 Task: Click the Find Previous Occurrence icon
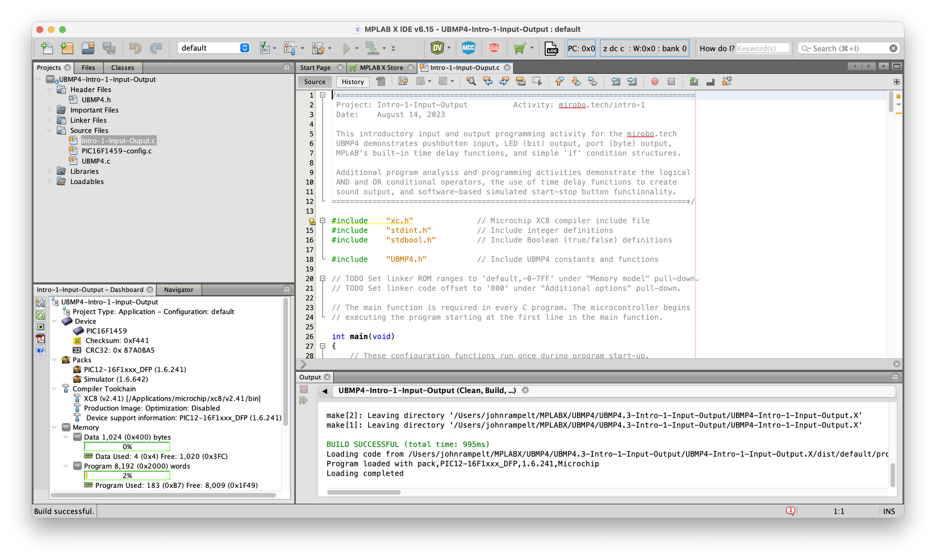(x=487, y=81)
